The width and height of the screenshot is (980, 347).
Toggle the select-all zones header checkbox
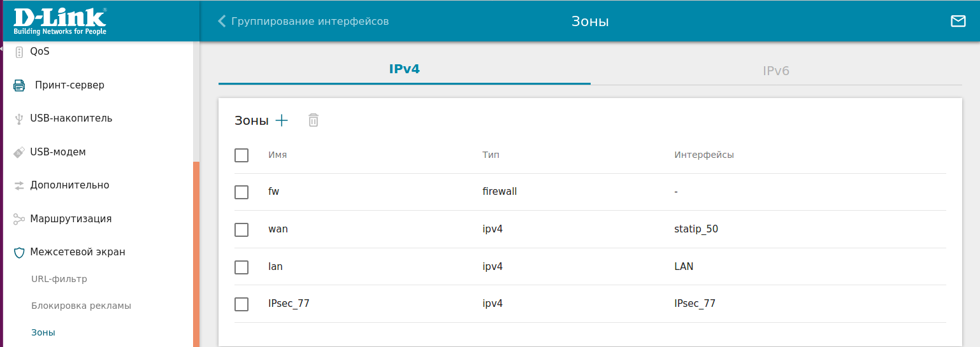click(241, 155)
